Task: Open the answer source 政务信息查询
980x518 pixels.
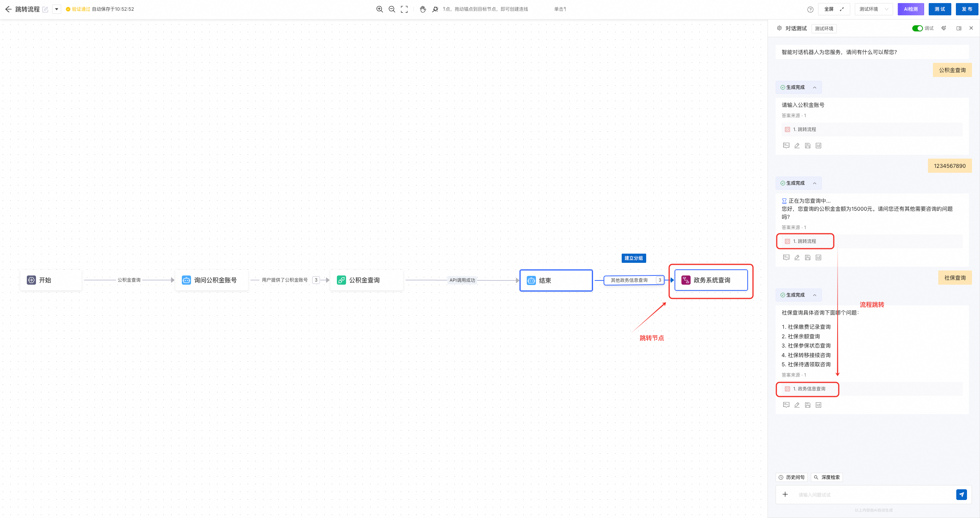Action: [872, 389]
